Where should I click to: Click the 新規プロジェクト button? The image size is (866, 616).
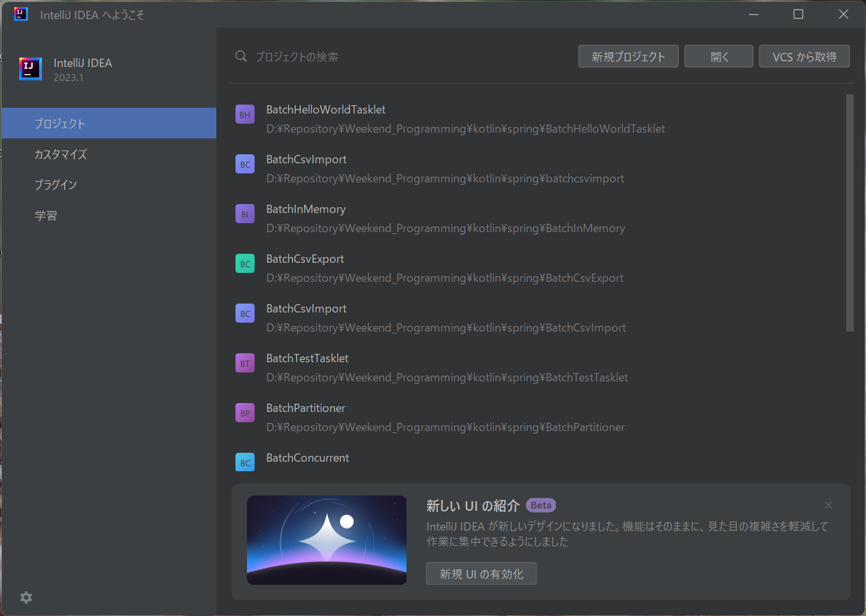(628, 56)
